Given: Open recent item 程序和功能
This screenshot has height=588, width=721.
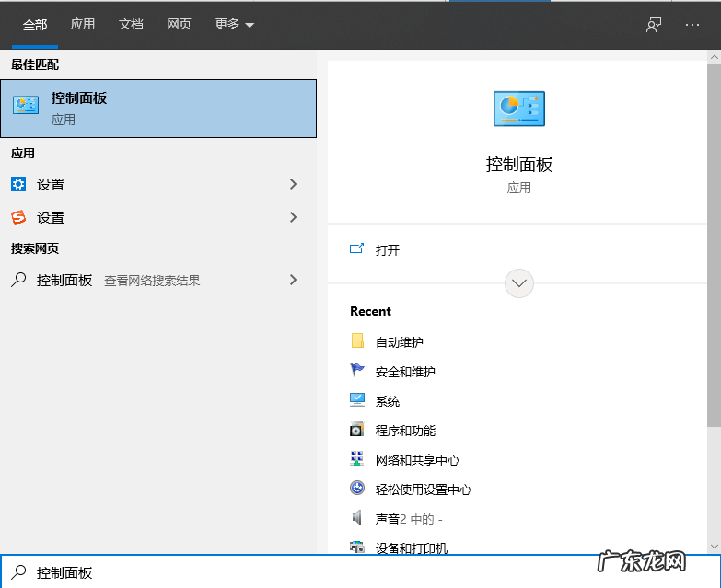Looking at the screenshot, I should coord(405,431).
